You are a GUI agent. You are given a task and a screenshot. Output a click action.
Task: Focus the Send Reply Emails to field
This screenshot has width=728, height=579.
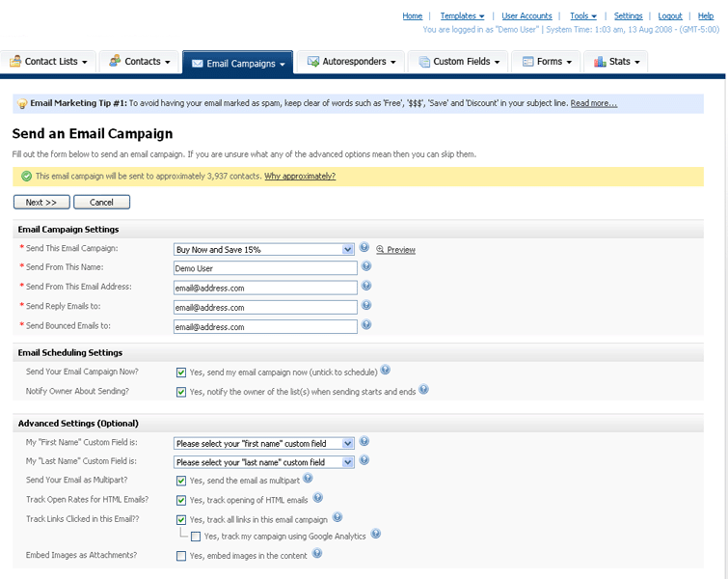265,307
